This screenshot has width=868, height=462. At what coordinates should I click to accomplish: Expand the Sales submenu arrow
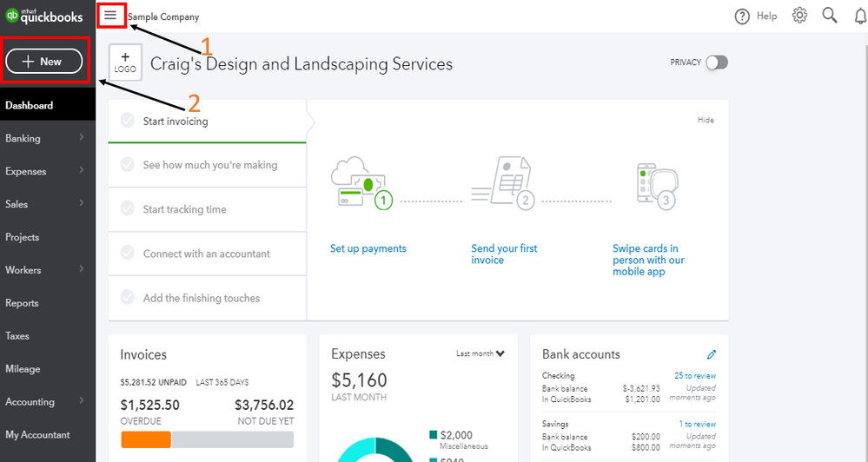(x=82, y=202)
